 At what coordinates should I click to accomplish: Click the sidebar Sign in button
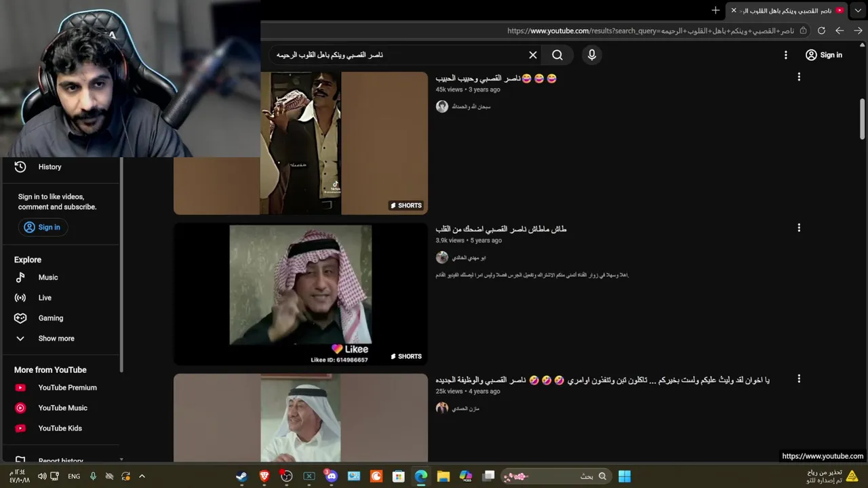point(43,227)
